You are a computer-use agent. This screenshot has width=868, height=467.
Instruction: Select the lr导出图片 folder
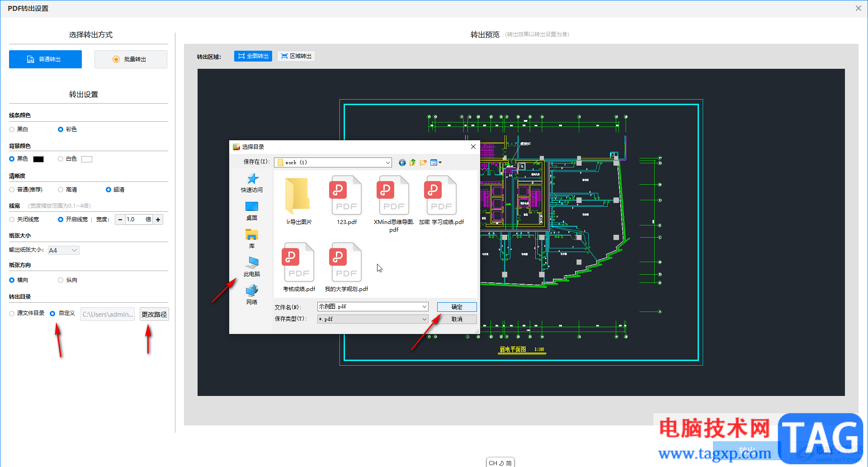(x=299, y=200)
